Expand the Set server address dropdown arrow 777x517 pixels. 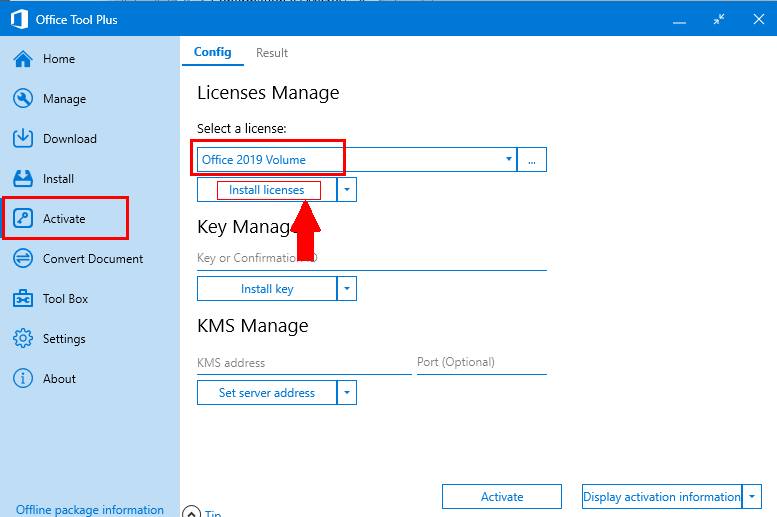click(x=347, y=393)
